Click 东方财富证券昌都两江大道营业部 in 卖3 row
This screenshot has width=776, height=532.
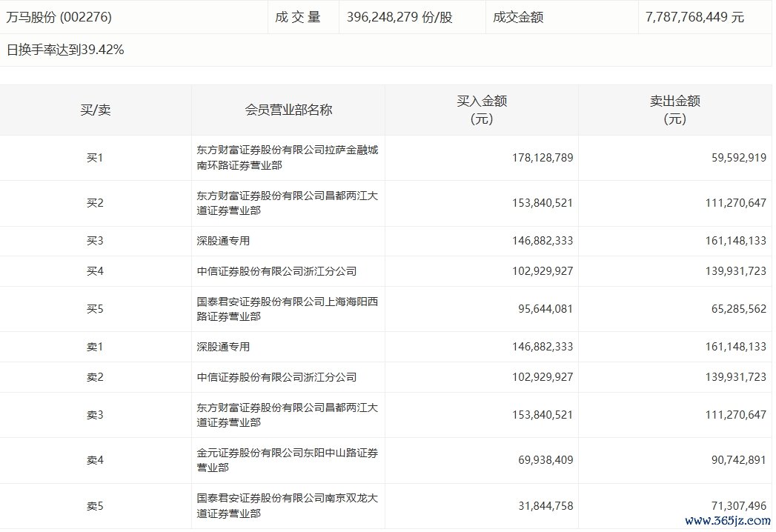click(x=288, y=415)
